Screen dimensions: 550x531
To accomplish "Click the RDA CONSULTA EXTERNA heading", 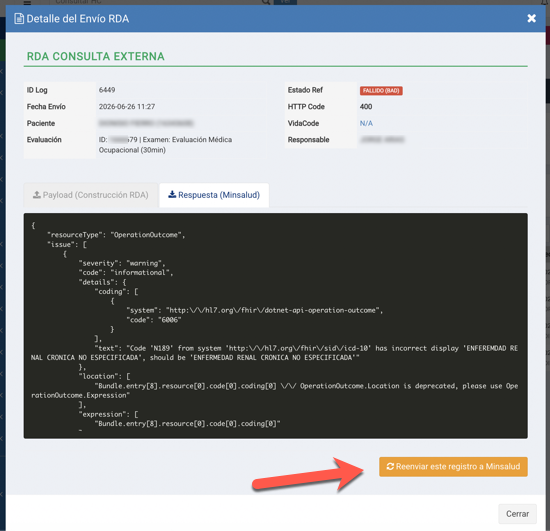I will click(x=95, y=56).
